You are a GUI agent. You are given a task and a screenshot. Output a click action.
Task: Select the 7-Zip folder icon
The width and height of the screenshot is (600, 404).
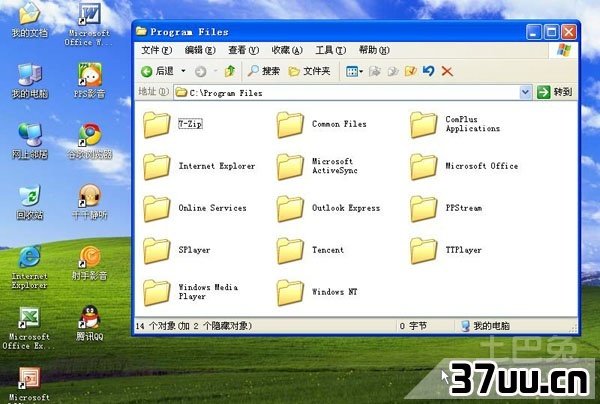click(x=157, y=124)
